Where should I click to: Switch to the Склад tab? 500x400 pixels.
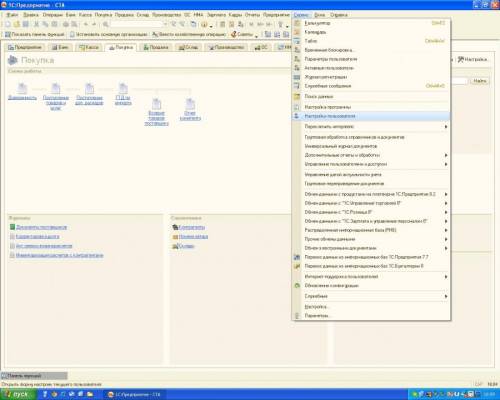(x=189, y=47)
